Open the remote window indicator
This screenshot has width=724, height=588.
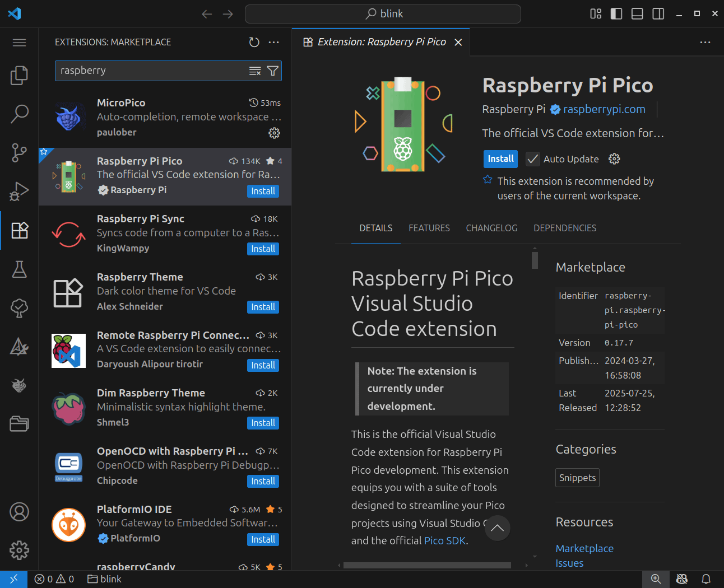coord(13,579)
